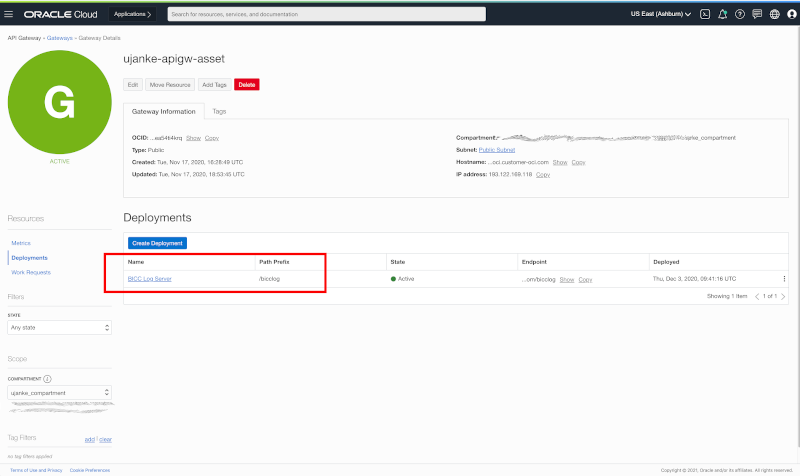Image resolution: width=800 pixels, height=476 pixels.
Task: Copy the IP address
Action: [x=543, y=174]
